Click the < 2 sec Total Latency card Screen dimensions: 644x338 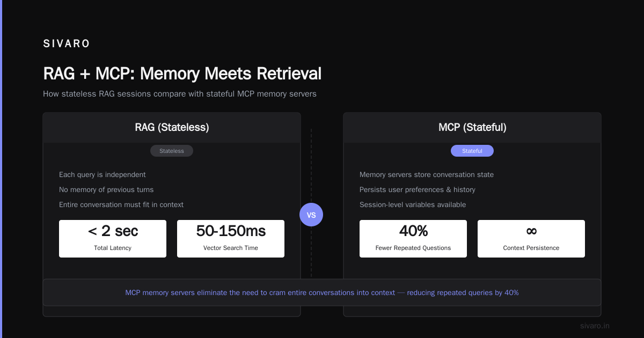point(113,239)
